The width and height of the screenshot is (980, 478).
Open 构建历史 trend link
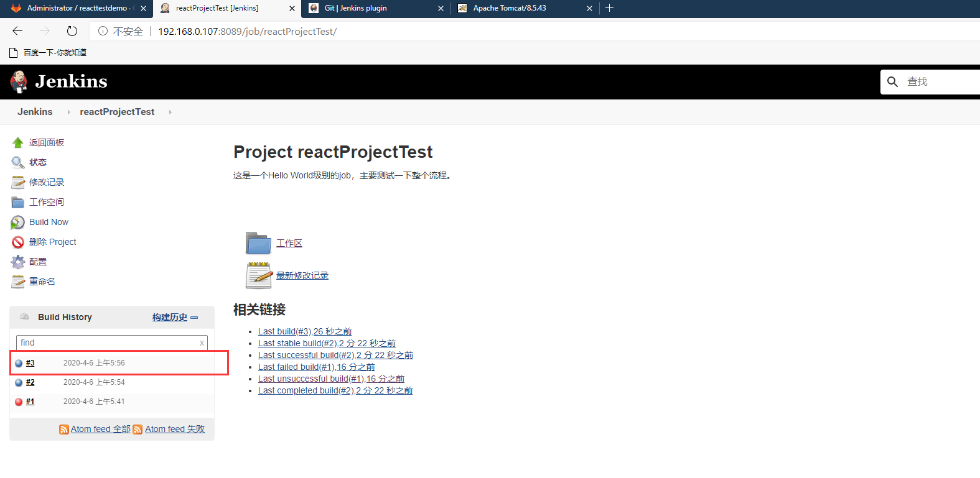170,317
